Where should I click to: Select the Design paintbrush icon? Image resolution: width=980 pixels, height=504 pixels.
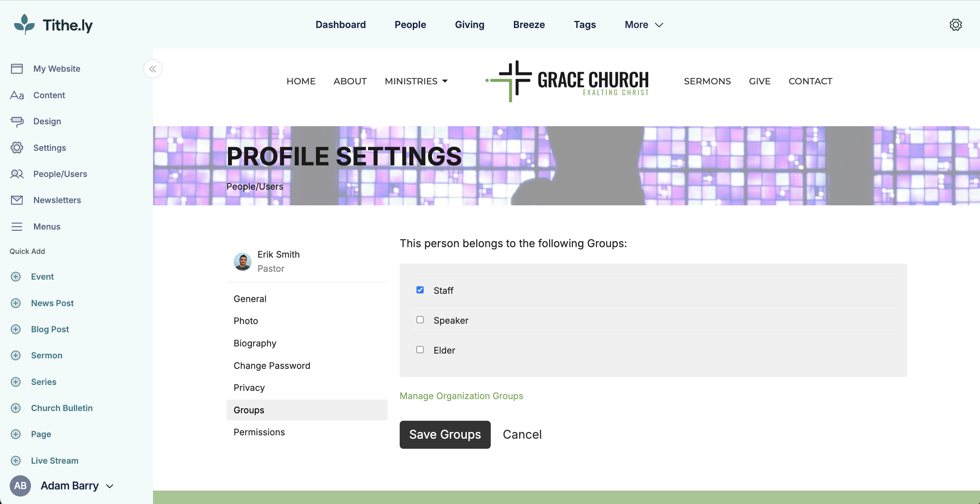[17, 121]
